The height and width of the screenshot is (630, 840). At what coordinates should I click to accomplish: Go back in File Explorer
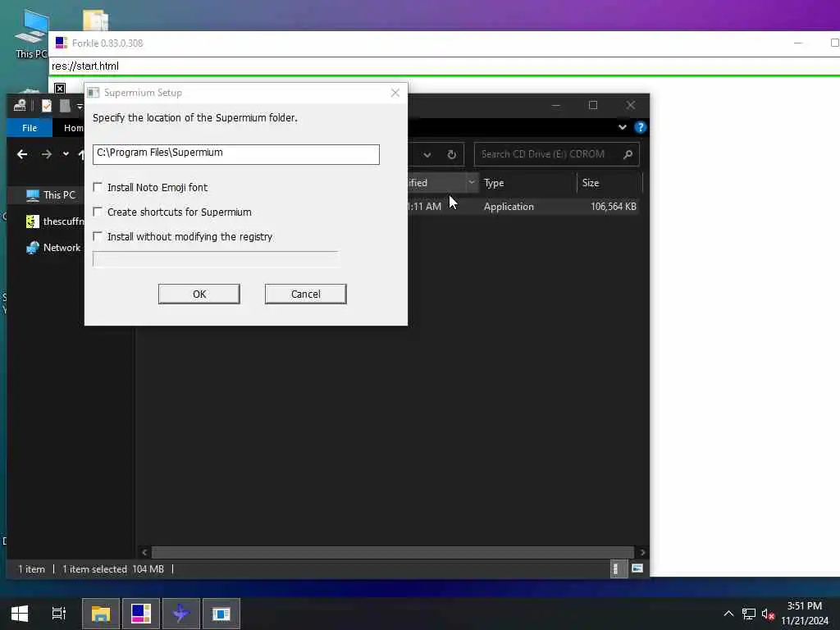(22, 154)
